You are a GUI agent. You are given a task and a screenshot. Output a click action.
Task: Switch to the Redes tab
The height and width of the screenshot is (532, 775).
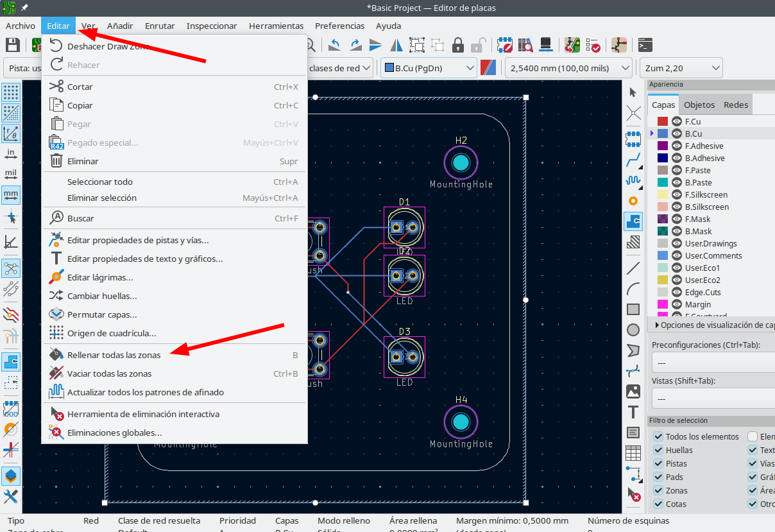(x=735, y=105)
